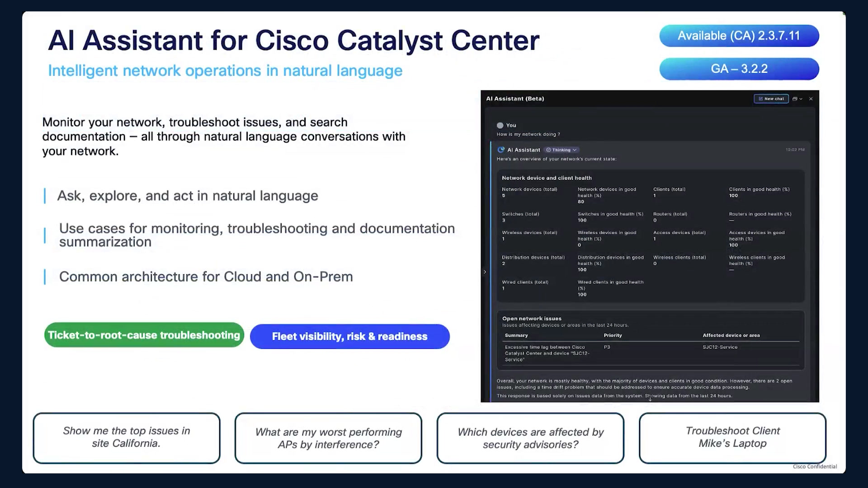Click the AI Assistant (Beta) panel title
The image size is (868, 488).
(515, 99)
